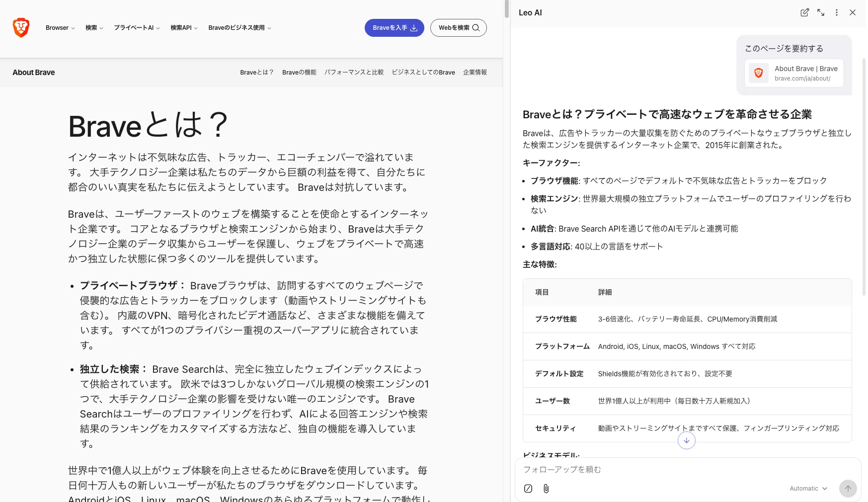Viewport: 868px width, 502px height.
Task: Click the Braveを入手 button
Action: coord(395,28)
